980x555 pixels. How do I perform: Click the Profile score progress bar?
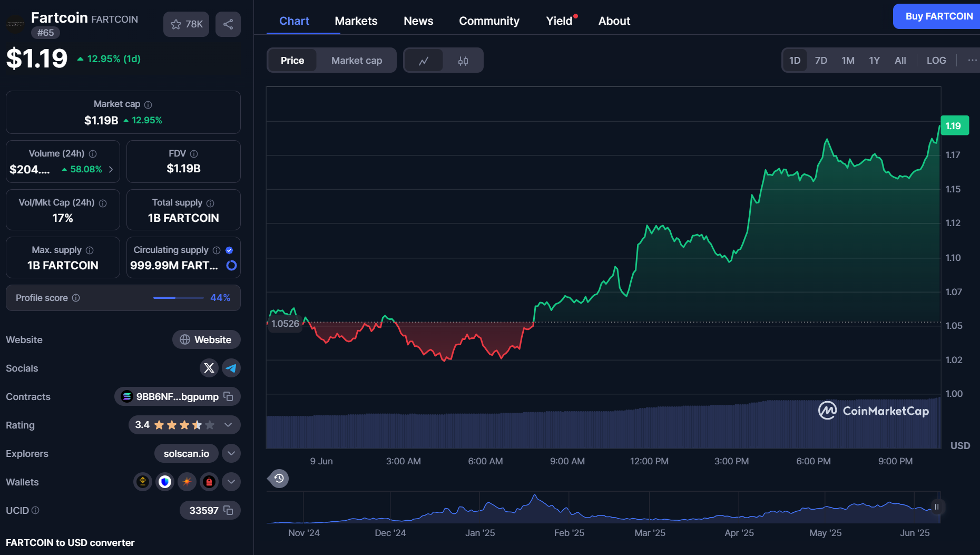point(178,298)
